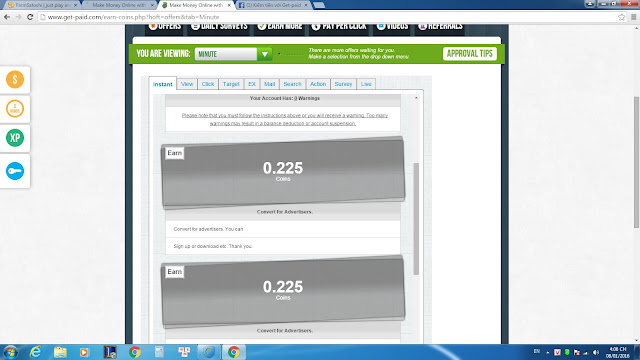Image resolution: width=640 pixels, height=360 pixels.
Task: Open the file explorer folder taskbar icon
Action: pyautogui.click(x=60, y=352)
